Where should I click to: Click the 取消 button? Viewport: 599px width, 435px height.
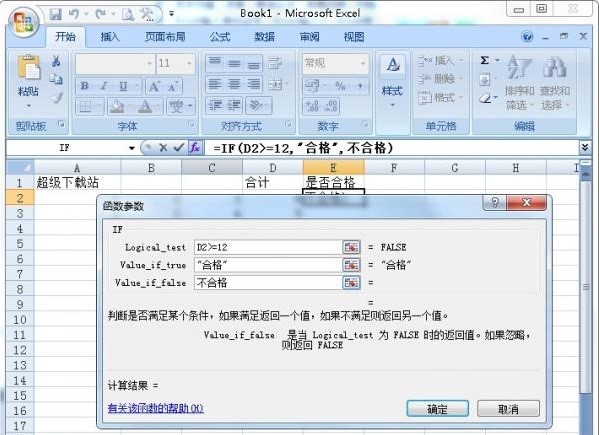(508, 409)
